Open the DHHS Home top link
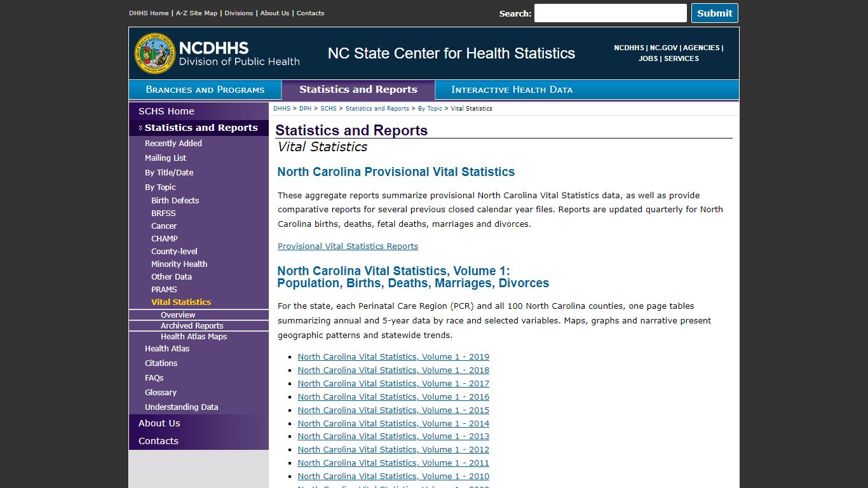Screen dimensions: 868x488 coord(149,13)
